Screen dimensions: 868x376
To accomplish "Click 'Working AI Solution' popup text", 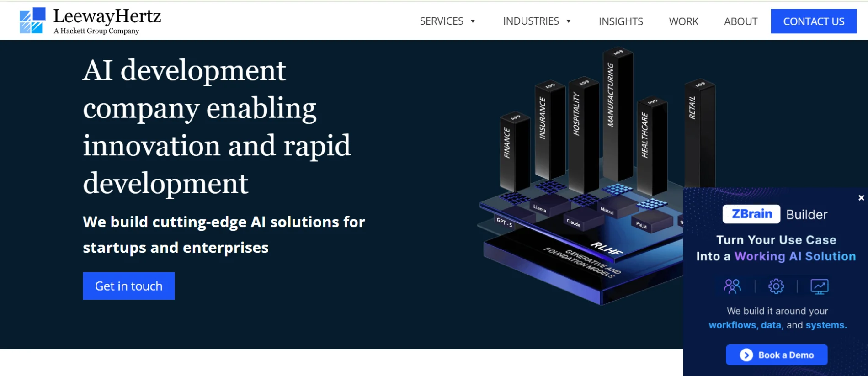I will (x=795, y=256).
